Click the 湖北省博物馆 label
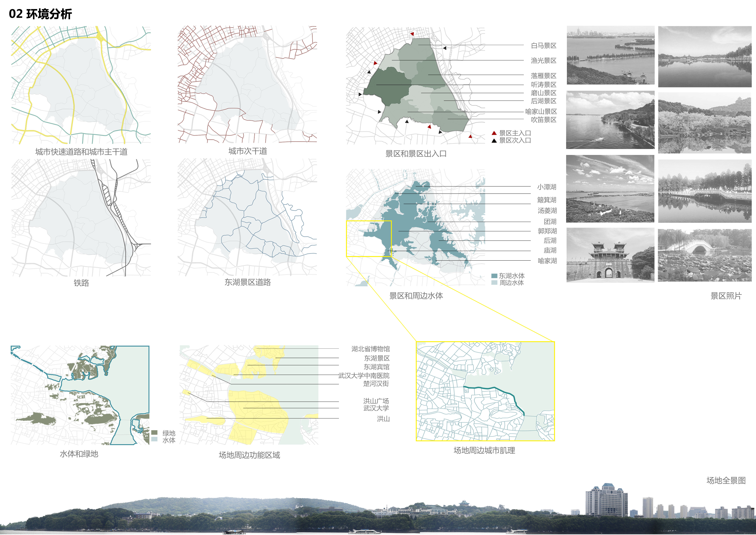 (x=370, y=349)
